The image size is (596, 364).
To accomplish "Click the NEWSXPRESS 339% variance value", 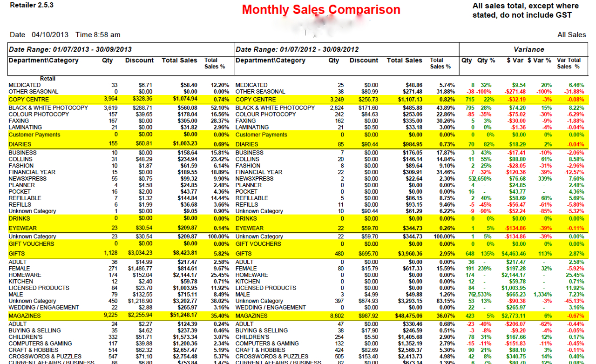I will click(x=543, y=179).
